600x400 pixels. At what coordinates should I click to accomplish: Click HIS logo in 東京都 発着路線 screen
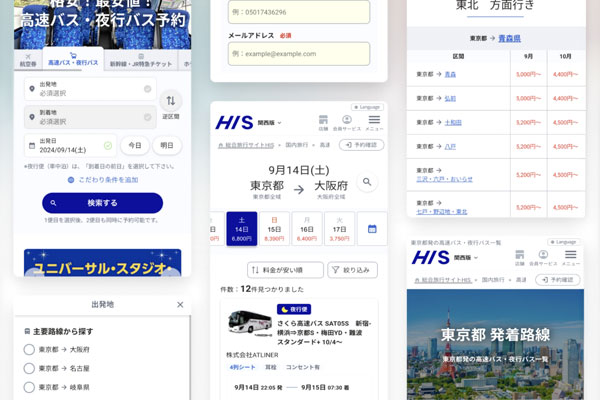431,257
